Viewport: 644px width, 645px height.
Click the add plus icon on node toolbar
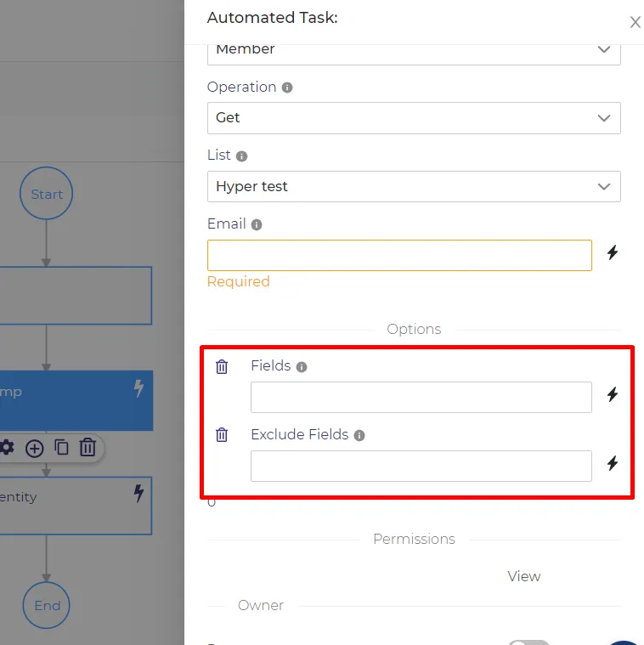(x=35, y=449)
